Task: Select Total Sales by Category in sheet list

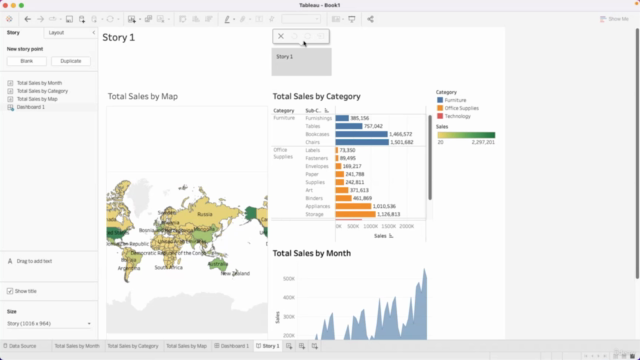Action: 42,91
